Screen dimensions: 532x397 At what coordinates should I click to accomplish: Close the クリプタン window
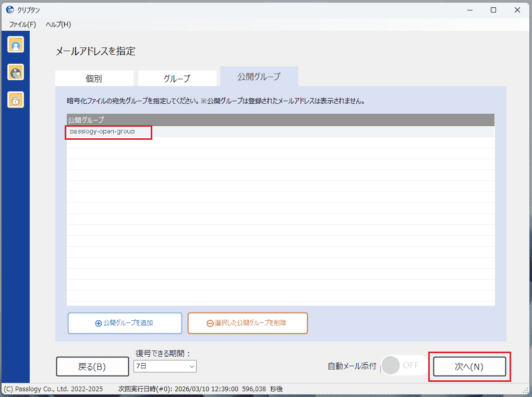tap(517, 10)
